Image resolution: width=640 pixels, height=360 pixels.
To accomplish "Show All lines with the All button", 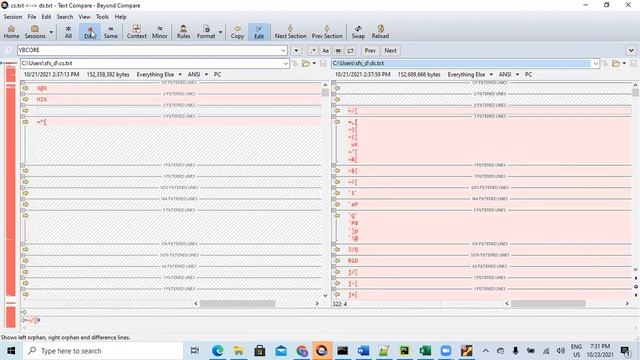I will pyautogui.click(x=68, y=32).
